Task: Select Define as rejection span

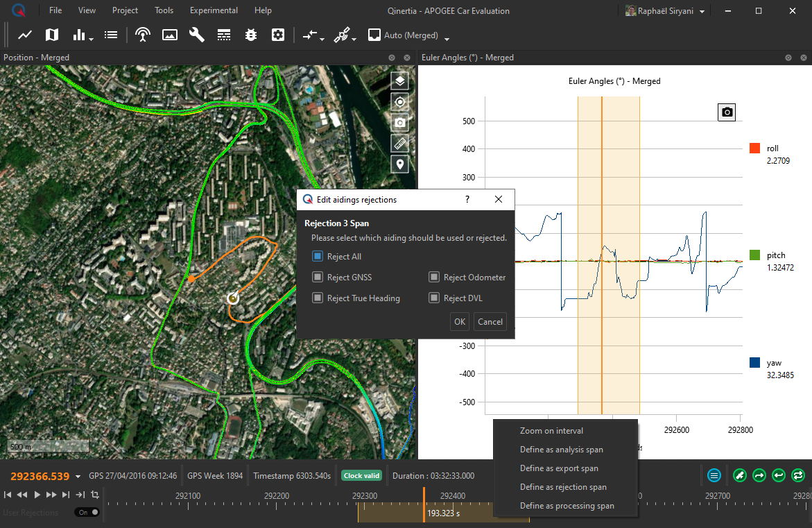Action: (563, 487)
